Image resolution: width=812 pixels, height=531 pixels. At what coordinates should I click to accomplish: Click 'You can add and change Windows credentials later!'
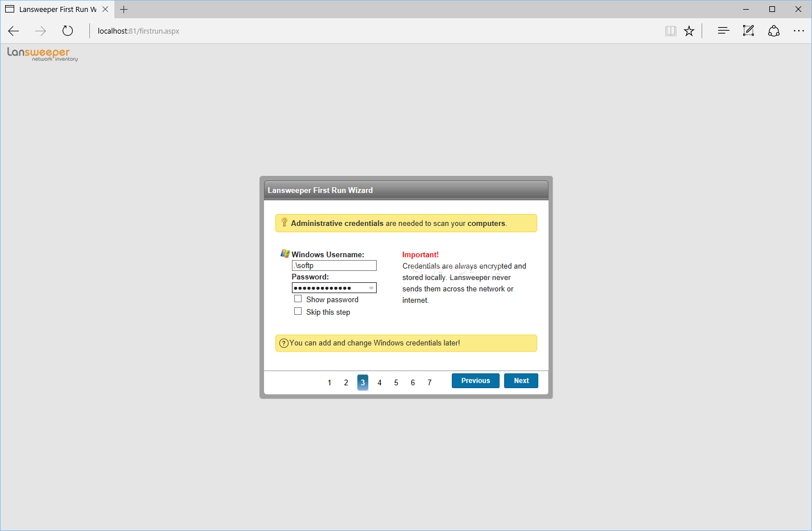click(375, 343)
